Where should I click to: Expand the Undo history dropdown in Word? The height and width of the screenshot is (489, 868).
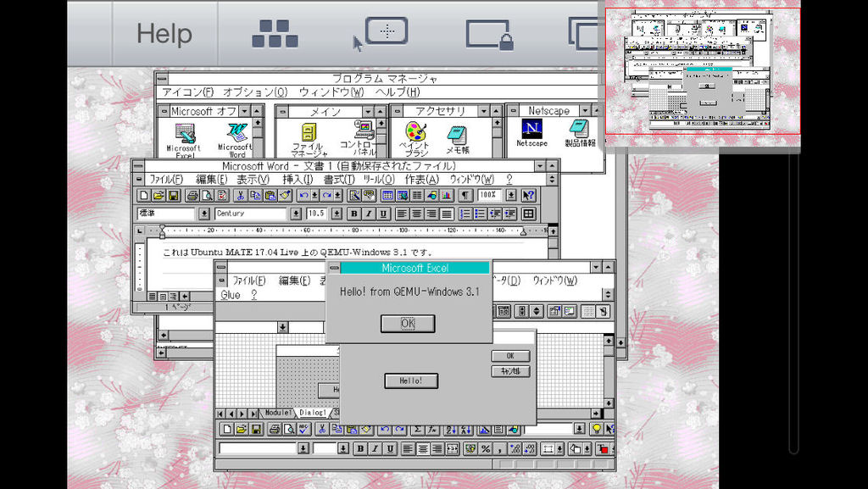314,195
